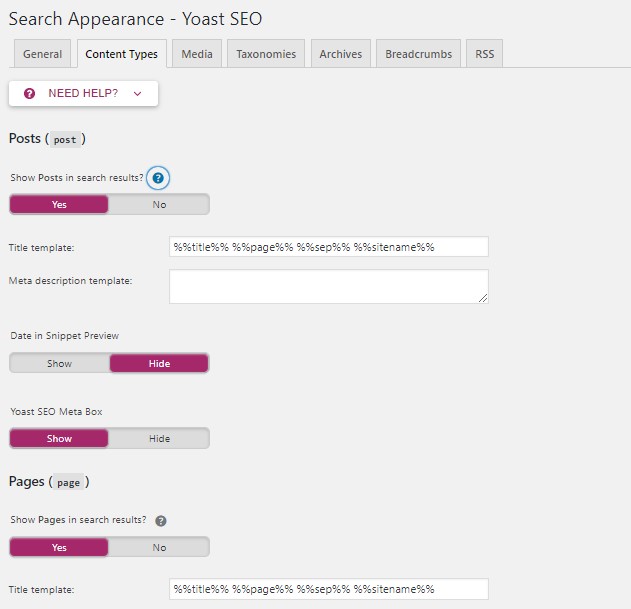
Task: Choose Show for Date in Snippet Preview
Action: tap(60, 363)
